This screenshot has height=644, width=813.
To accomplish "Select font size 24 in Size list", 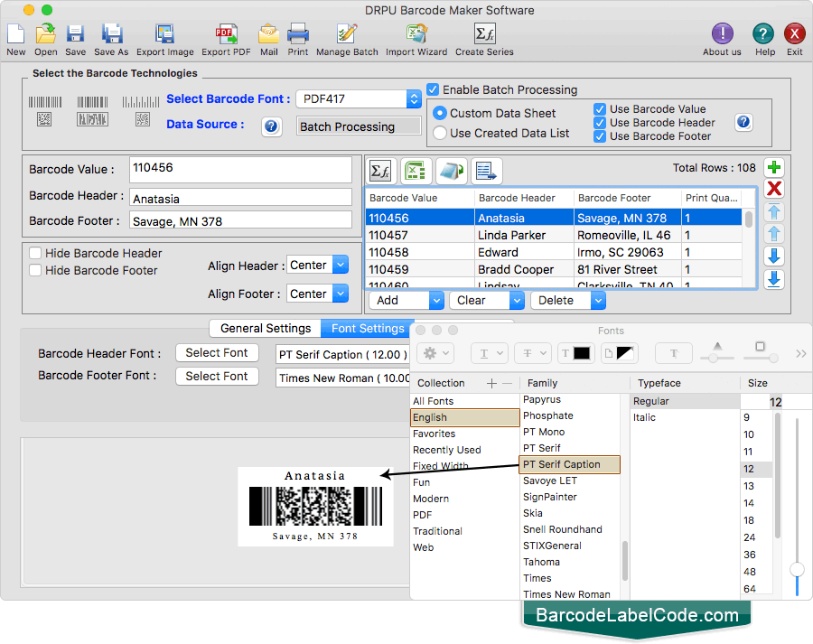I will (749, 537).
